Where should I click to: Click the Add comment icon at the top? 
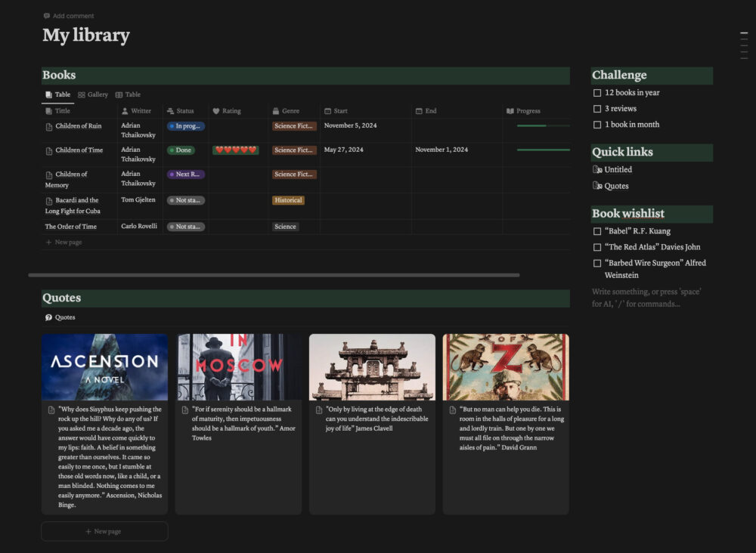click(x=45, y=15)
